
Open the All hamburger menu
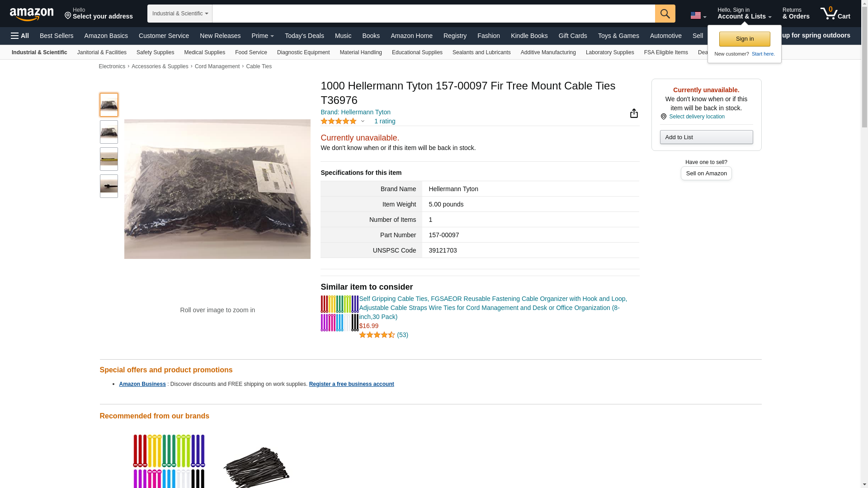20,36
